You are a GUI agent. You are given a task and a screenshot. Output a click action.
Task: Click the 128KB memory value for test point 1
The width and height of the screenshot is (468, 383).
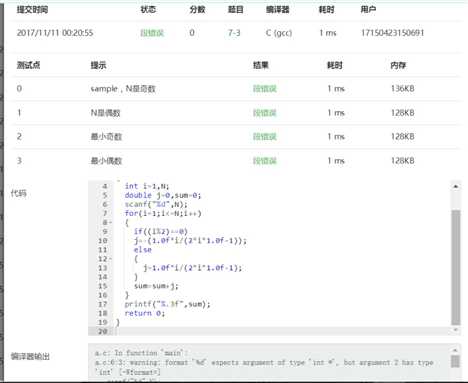(x=403, y=113)
